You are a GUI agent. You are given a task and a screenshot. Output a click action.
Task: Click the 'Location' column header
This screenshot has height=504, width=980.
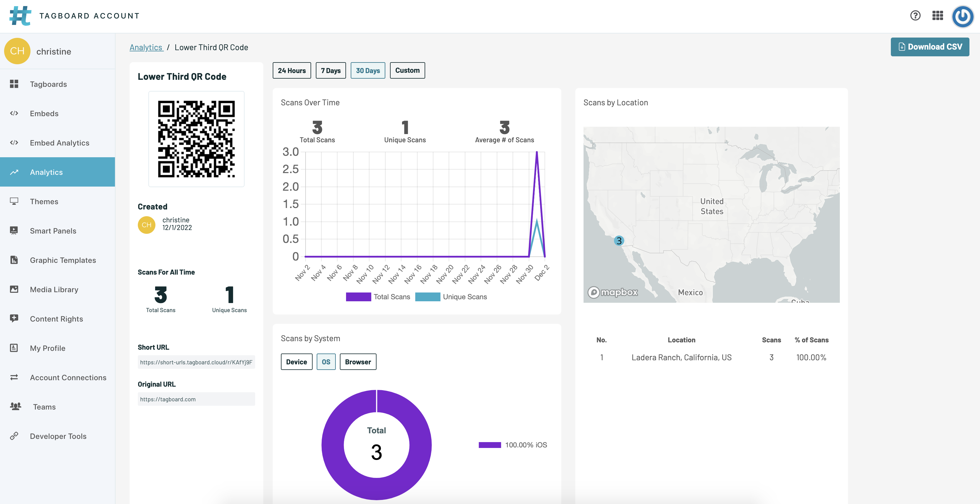coord(681,339)
